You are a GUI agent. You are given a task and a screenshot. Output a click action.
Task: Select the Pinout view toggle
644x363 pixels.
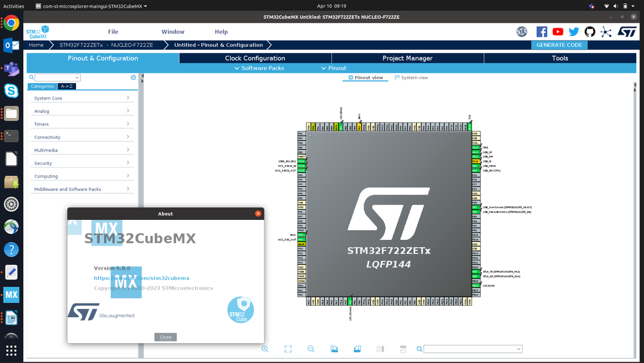point(366,77)
